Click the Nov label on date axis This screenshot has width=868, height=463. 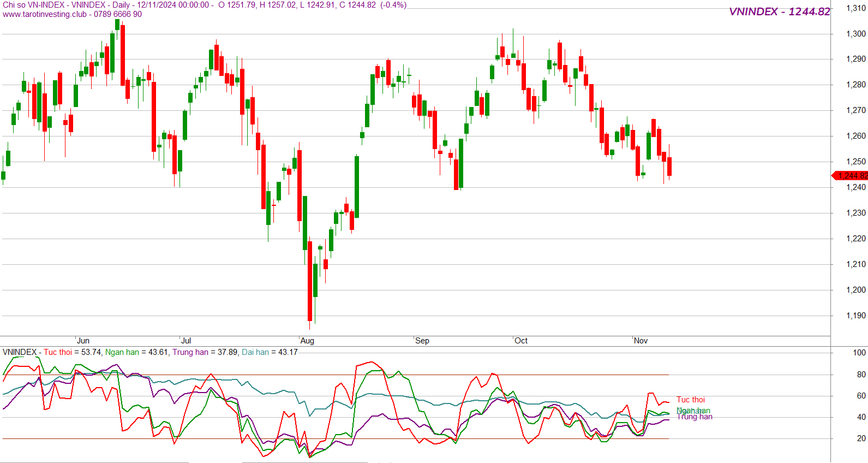click(x=640, y=341)
